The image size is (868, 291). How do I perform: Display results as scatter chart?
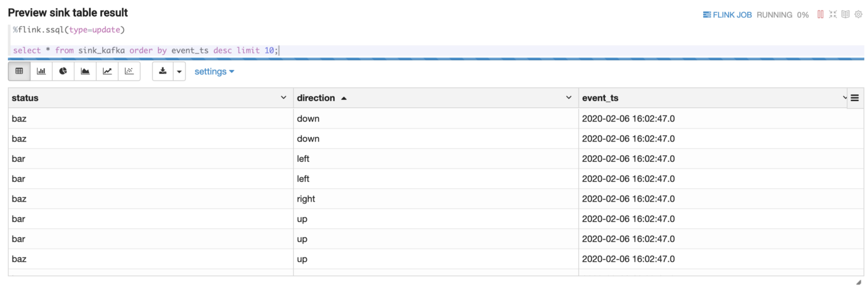129,71
